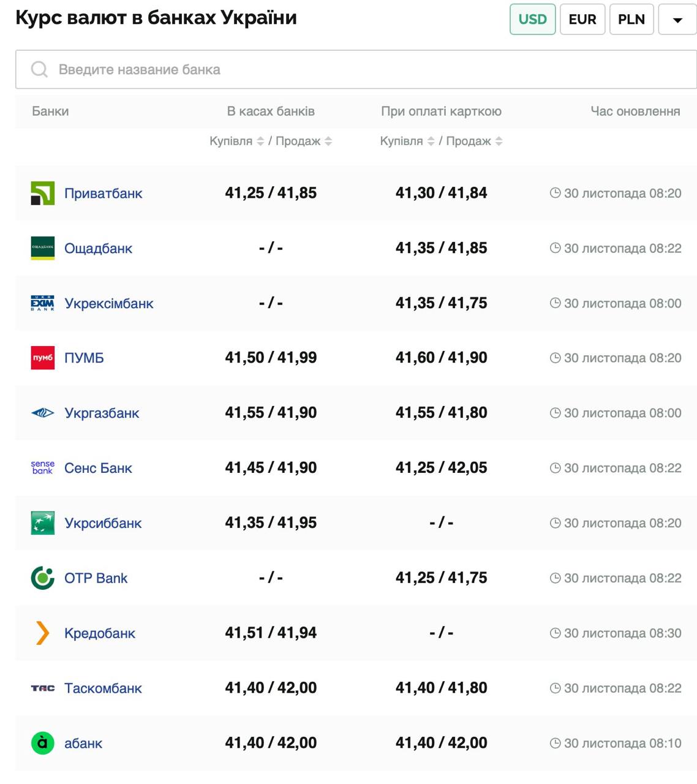Open the more currencies dropdown arrow
697x784 pixels.
point(677,19)
